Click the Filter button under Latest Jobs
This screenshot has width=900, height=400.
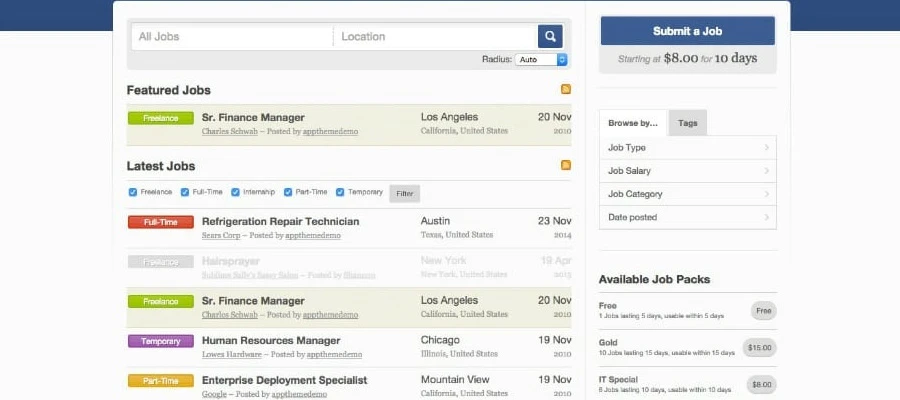pos(405,193)
